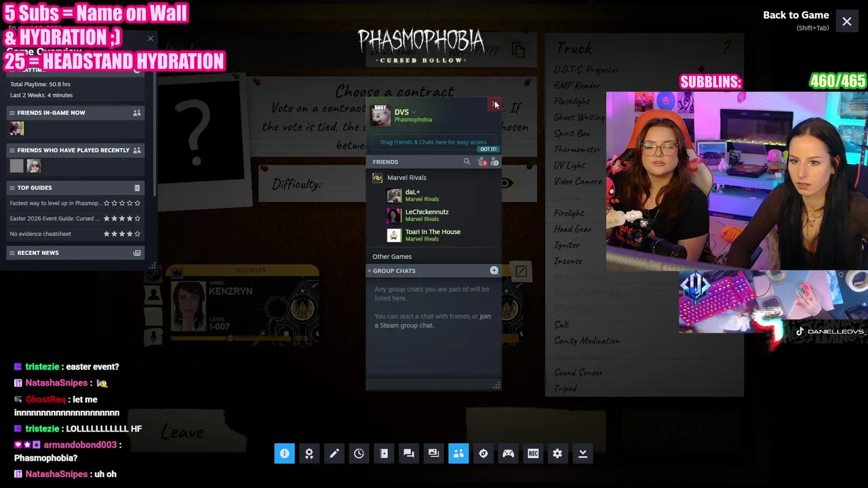
Task: Click Fastest way guide star rating
Action: point(122,203)
